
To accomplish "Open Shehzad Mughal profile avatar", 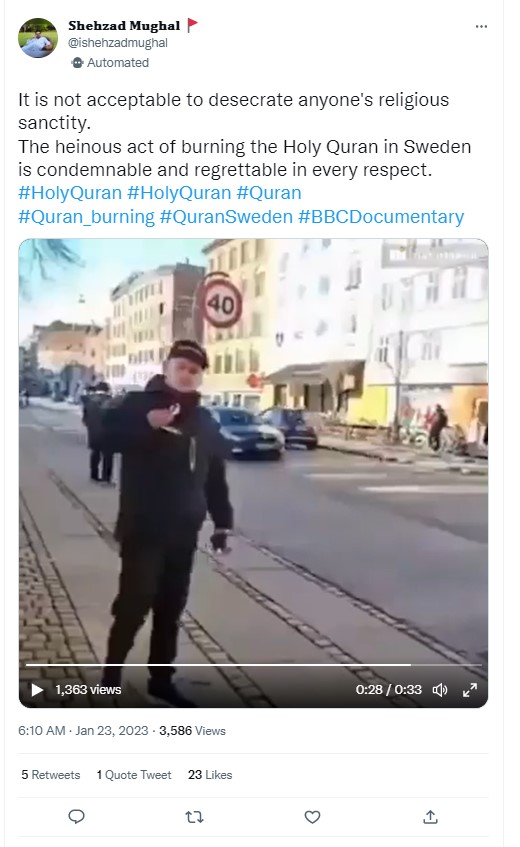I will pyautogui.click(x=38, y=38).
